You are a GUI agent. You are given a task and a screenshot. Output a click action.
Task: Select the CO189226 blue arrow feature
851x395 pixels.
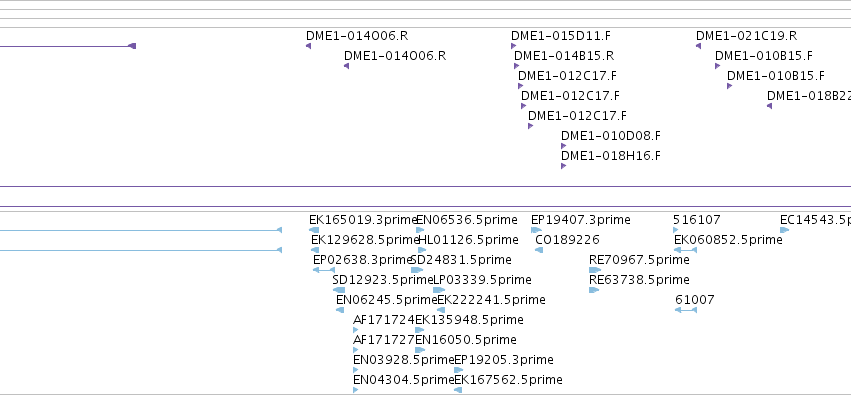[x=538, y=250]
